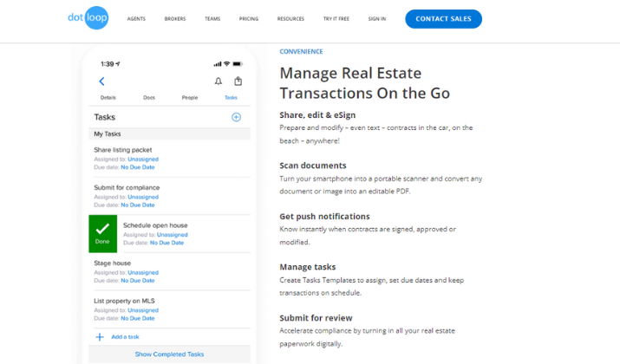The height and width of the screenshot is (364, 620).
Task: Click Unassigned under List property on MLS
Action: 143,310
